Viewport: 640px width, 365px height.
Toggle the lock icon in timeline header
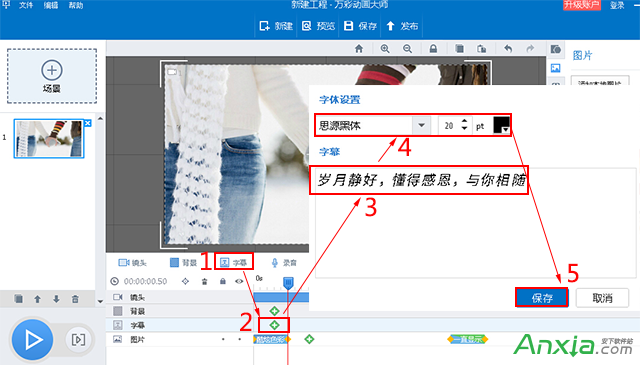222,281
